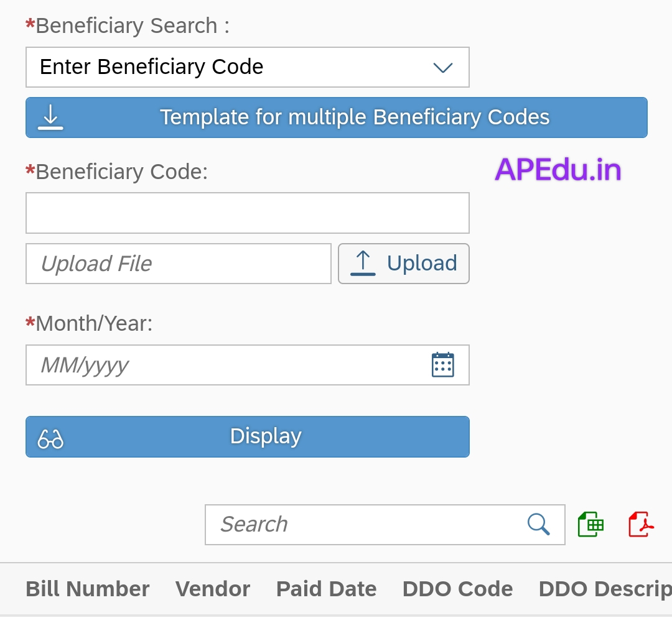Select the Vendor column header
672x618 pixels.
tap(213, 589)
